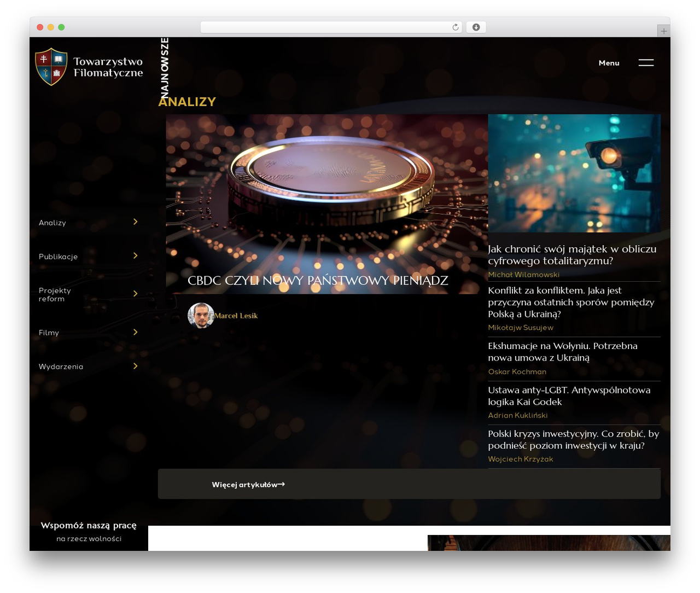
Task: Click the Menu label in header
Action: pos(609,63)
